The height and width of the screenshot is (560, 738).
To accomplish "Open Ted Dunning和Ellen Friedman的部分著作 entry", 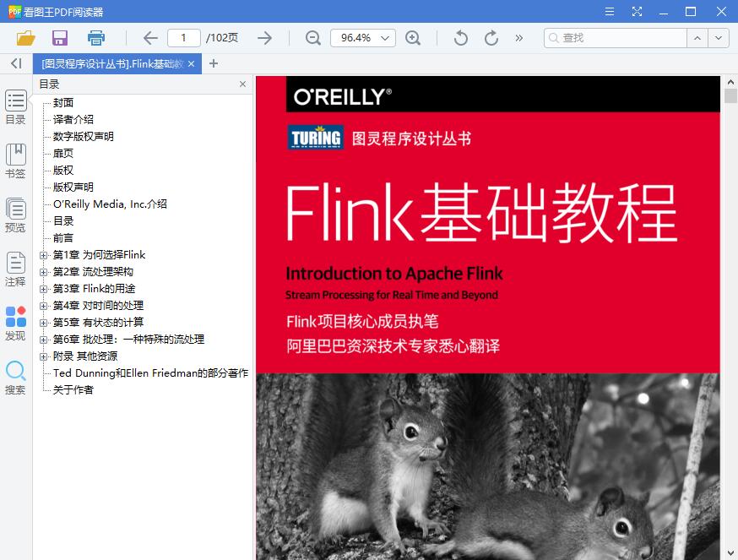I will (x=150, y=373).
